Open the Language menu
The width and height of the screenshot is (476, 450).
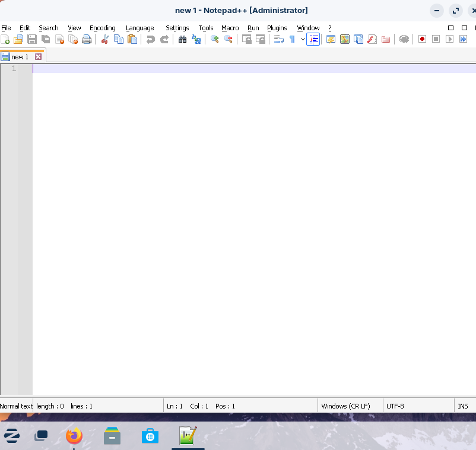click(x=140, y=28)
